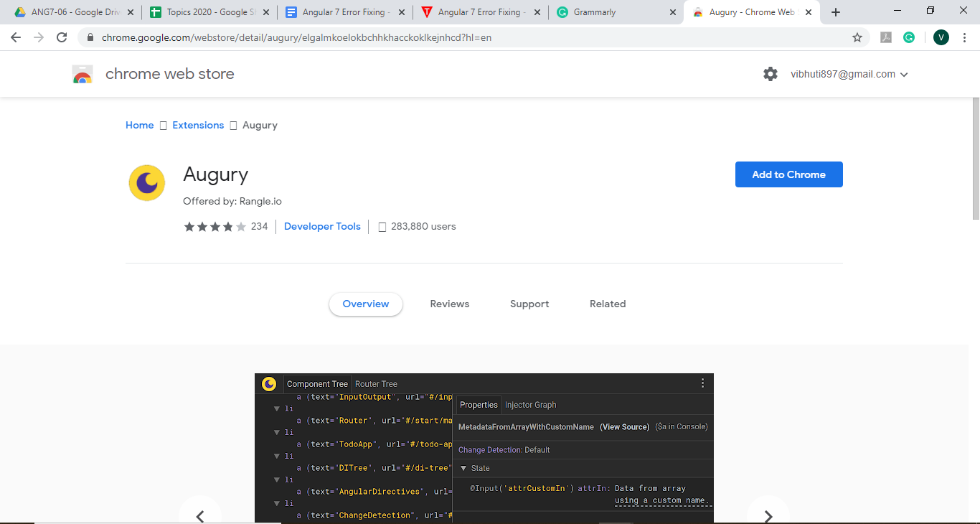Show the next screenshot with right arrow

[768, 515]
